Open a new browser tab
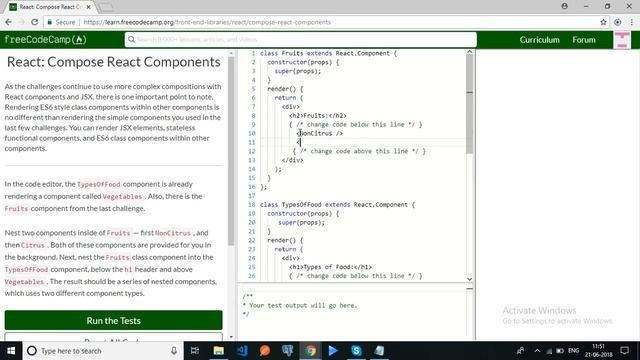The image size is (640, 360). point(106,7)
